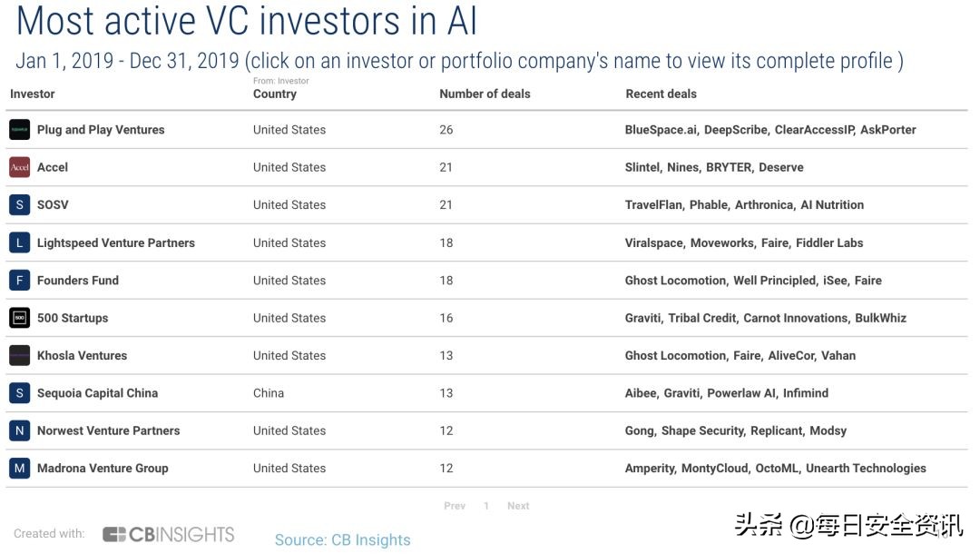The image size is (980, 554).
Task: Click the Founders Fund F icon
Action: [x=20, y=281]
